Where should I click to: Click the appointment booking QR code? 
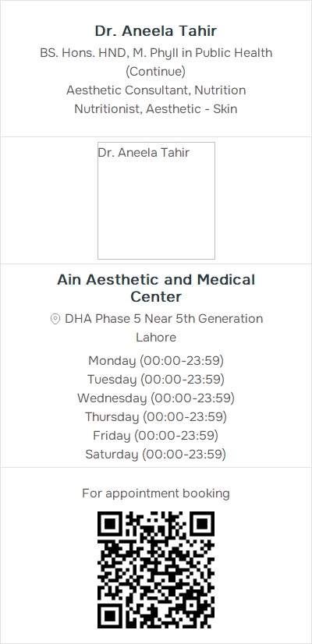pyautogui.click(x=156, y=570)
